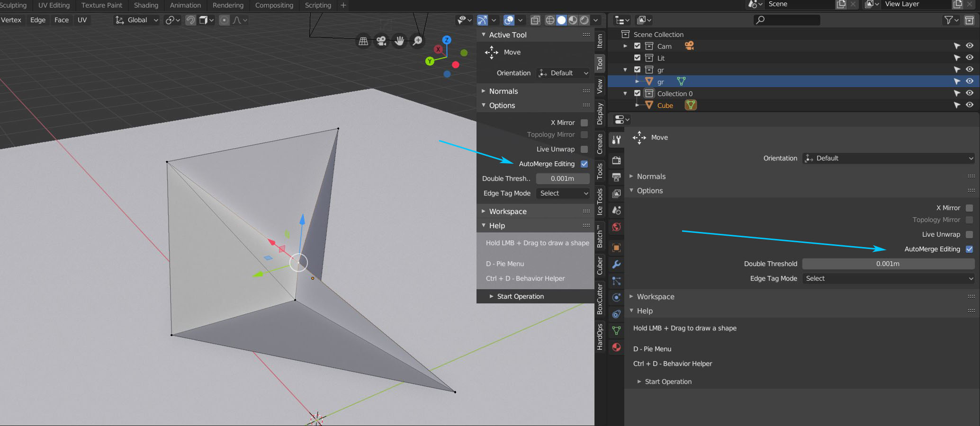
Task: Expand the Cam collection in outliner
Action: [625, 46]
